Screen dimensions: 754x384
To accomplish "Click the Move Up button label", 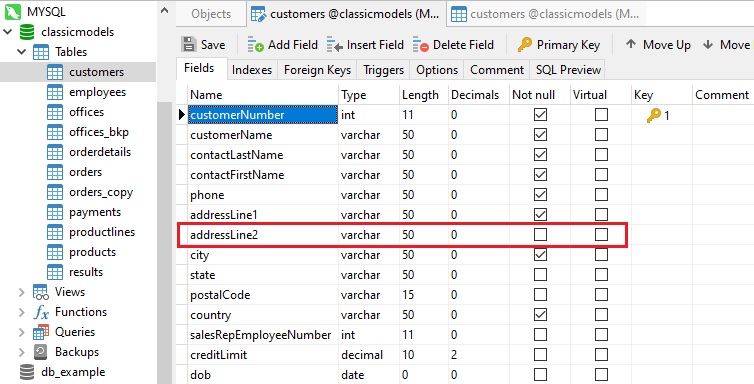I will (x=666, y=45).
